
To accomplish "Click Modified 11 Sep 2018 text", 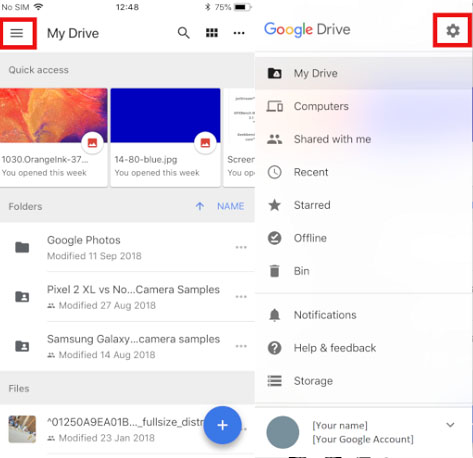I will pos(94,256).
